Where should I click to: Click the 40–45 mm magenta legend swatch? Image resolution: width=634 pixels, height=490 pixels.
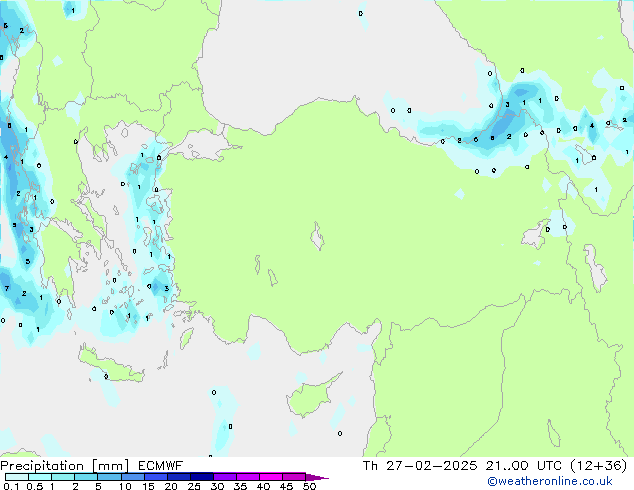pyautogui.click(x=271, y=477)
